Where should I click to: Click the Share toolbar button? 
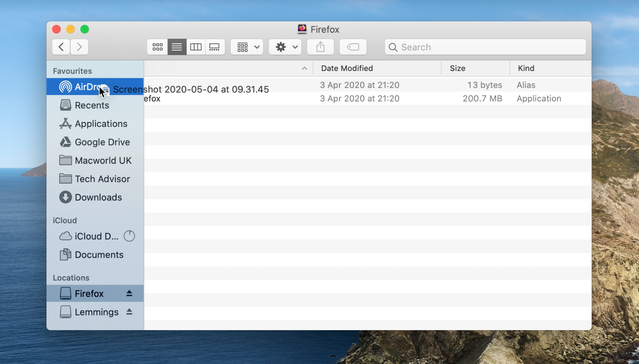[x=320, y=47]
